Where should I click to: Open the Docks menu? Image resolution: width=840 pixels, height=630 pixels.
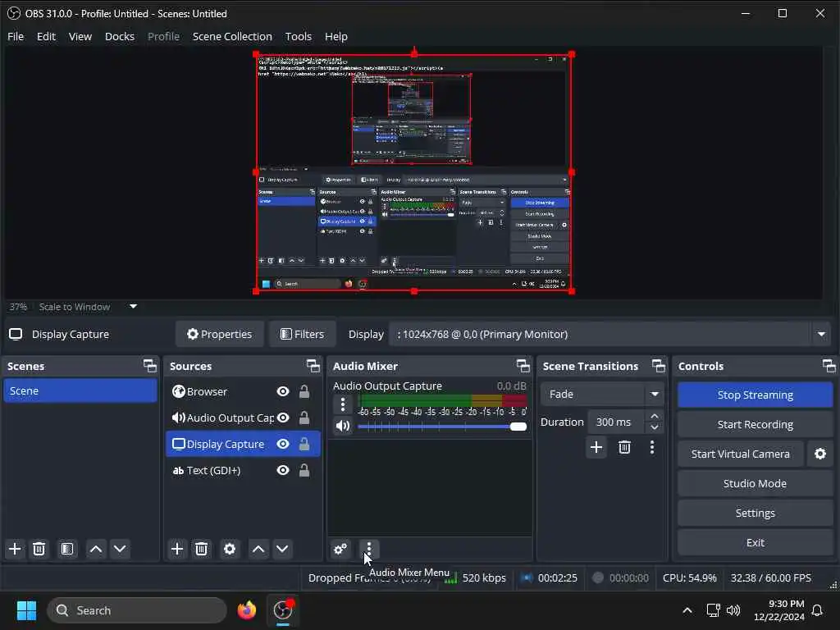(x=120, y=36)
